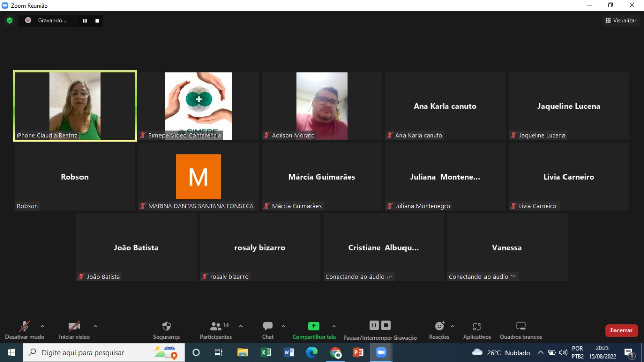This screenshot has width=644, height=362.
Task: Expand audio options arrow beside microphone
Action: pyautogui.click(x=42, y=326)
